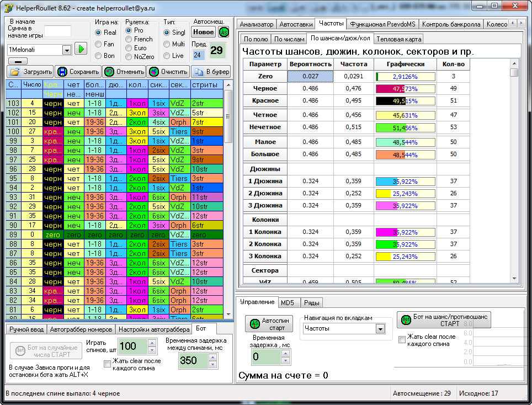The image size is (532, 405).
Task: Click the green AS icon beside Новое
Action: click(x=224, y=32)
